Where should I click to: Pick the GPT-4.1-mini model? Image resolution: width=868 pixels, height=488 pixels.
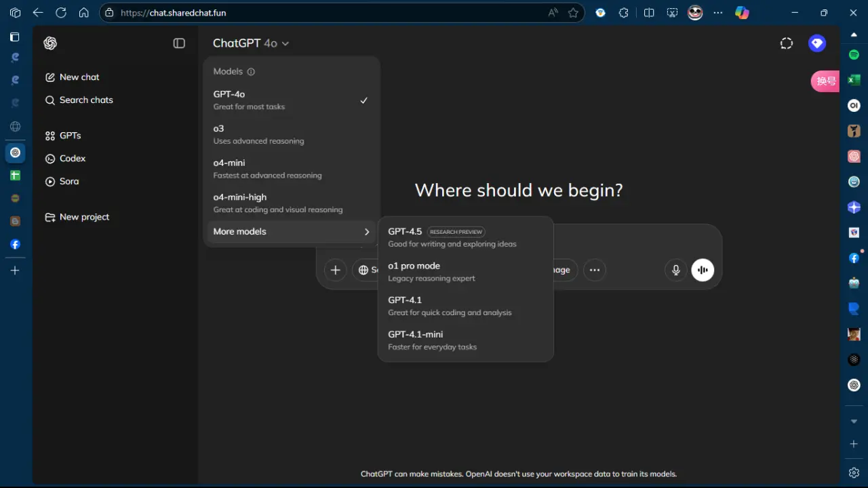465,340
